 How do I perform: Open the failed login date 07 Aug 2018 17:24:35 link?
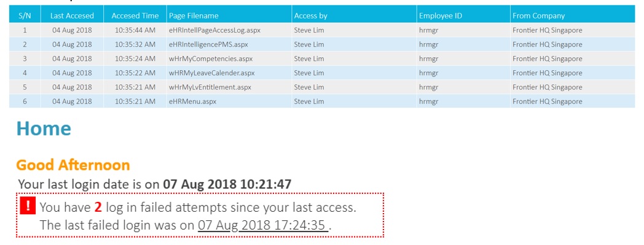point(263,225)
